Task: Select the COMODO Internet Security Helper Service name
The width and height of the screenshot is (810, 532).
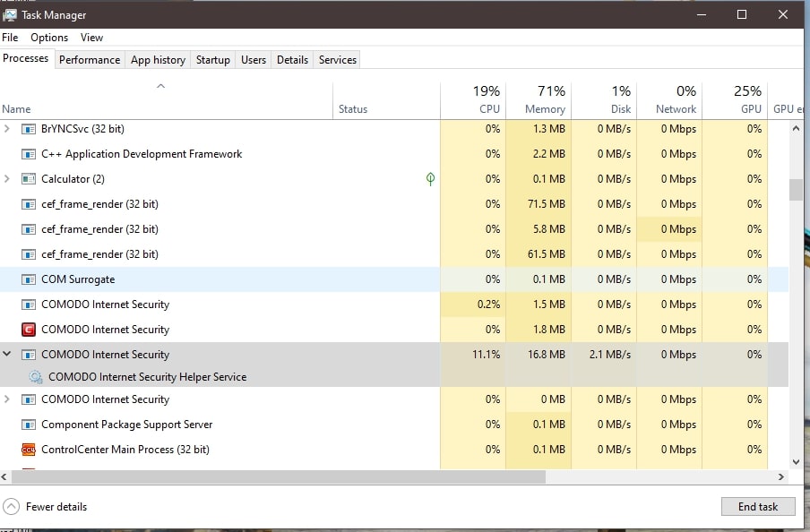Action: coord(147,377)
